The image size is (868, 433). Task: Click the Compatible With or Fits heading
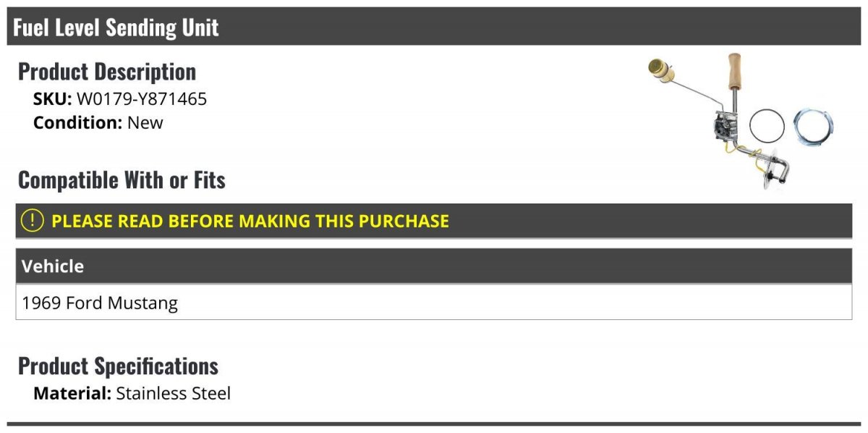click(x=122, y=180)
